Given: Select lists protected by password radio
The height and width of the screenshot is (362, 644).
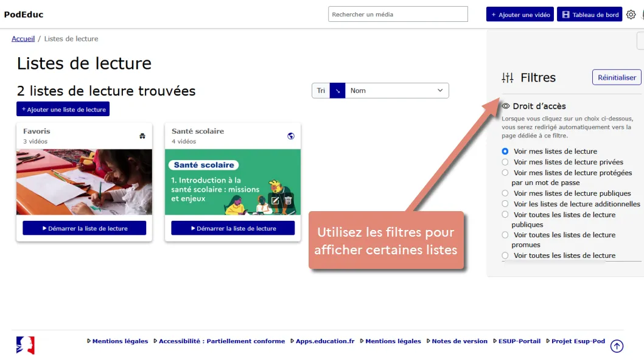Looking at the screenshot, I should click(505, 173).
